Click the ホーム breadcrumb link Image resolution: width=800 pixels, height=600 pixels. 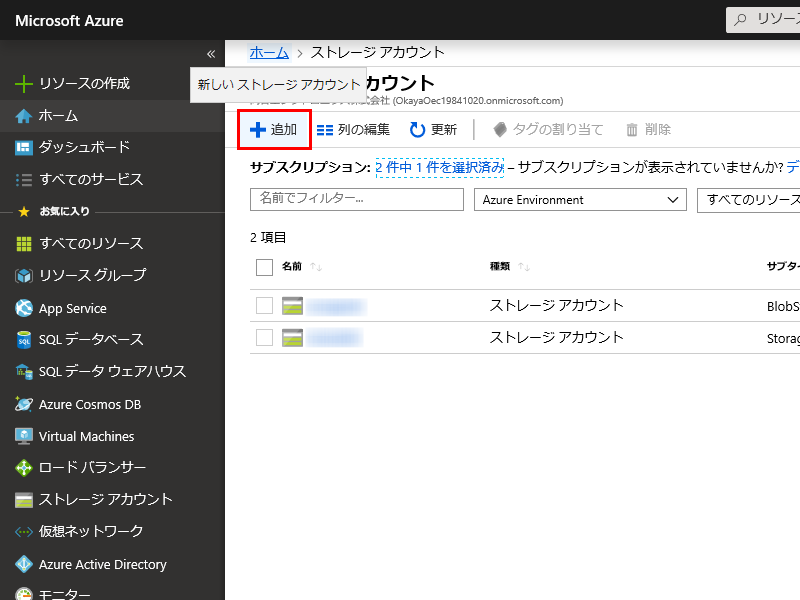(269, 52)
